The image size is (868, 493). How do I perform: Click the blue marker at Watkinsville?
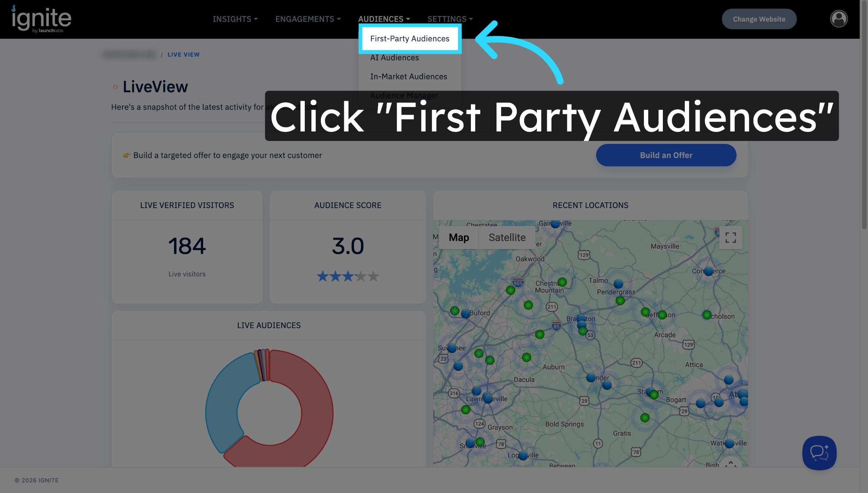coord(729,443)
